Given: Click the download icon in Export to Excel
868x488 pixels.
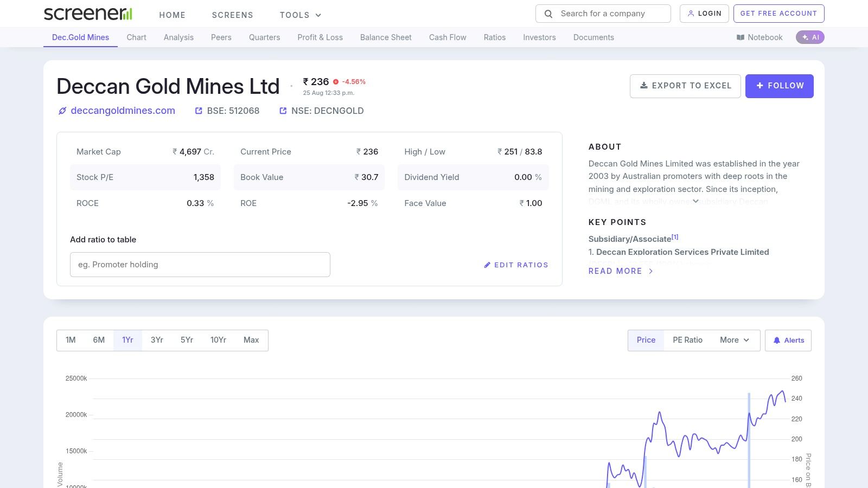Looking at the screenshot, I should 644,86.
